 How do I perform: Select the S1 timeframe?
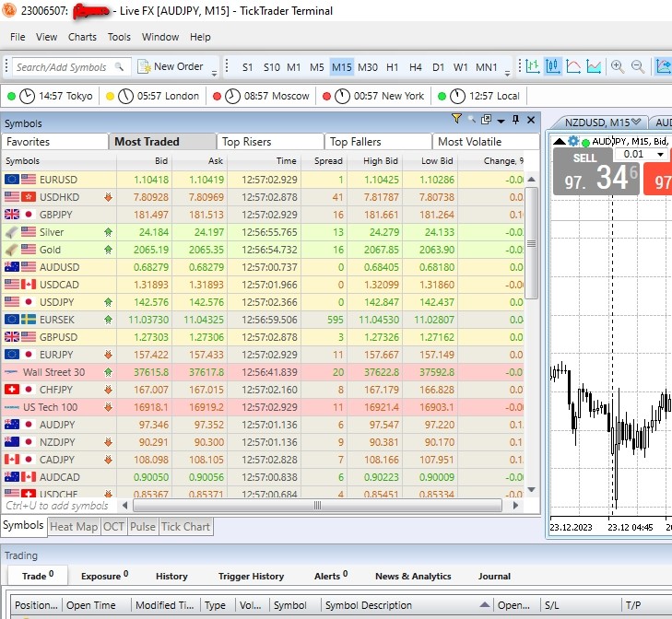click(x=247, y=67)
